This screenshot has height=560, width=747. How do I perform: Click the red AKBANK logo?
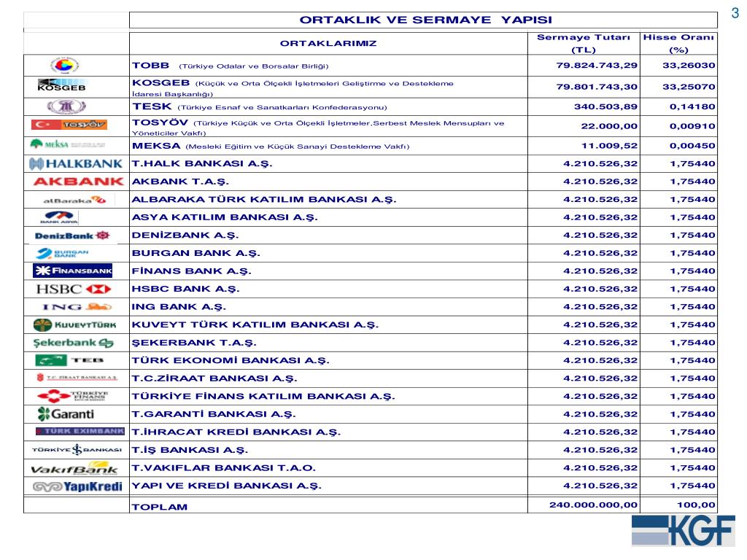(x=79, y=182)
